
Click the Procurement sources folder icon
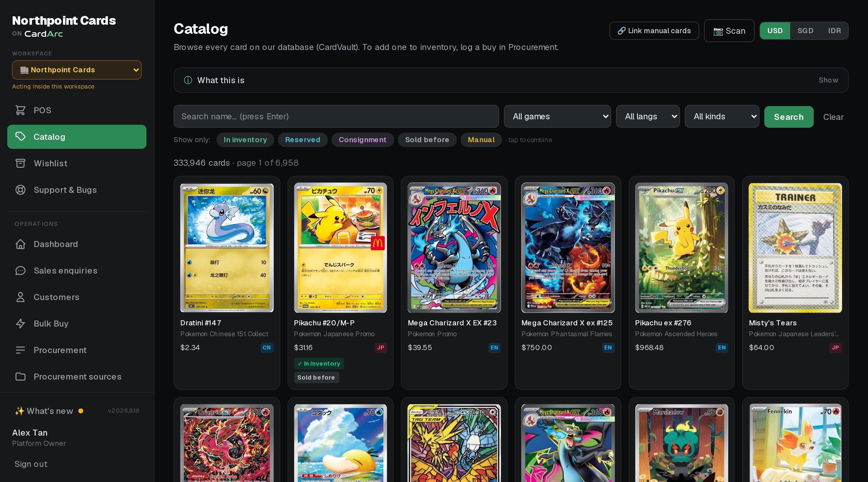pyautogui.click(x=20, y=376)
